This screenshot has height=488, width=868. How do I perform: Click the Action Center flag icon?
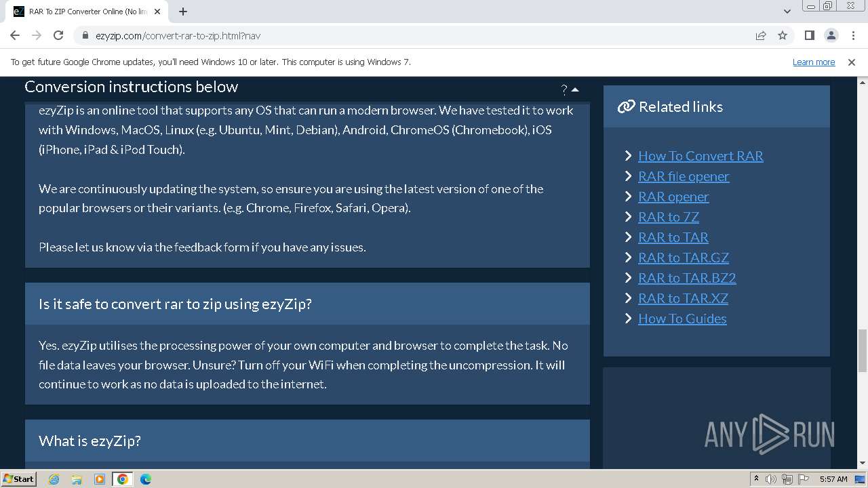pos(803,479)
